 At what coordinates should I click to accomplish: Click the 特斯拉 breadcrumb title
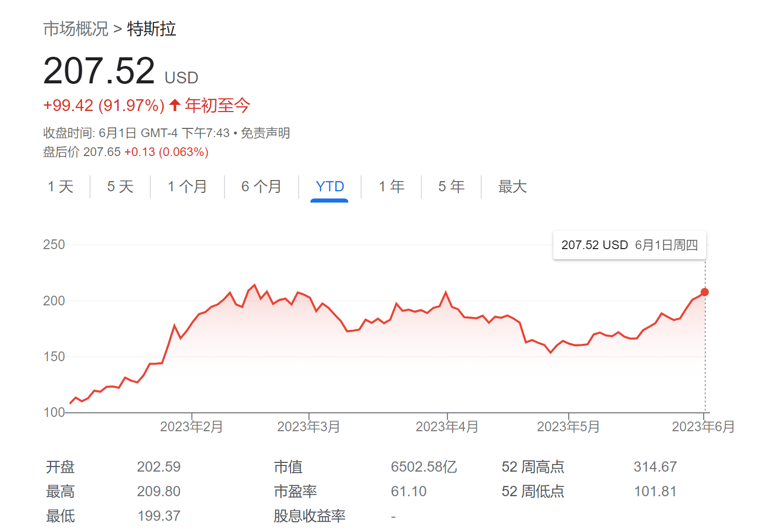(x=151, y=29)
